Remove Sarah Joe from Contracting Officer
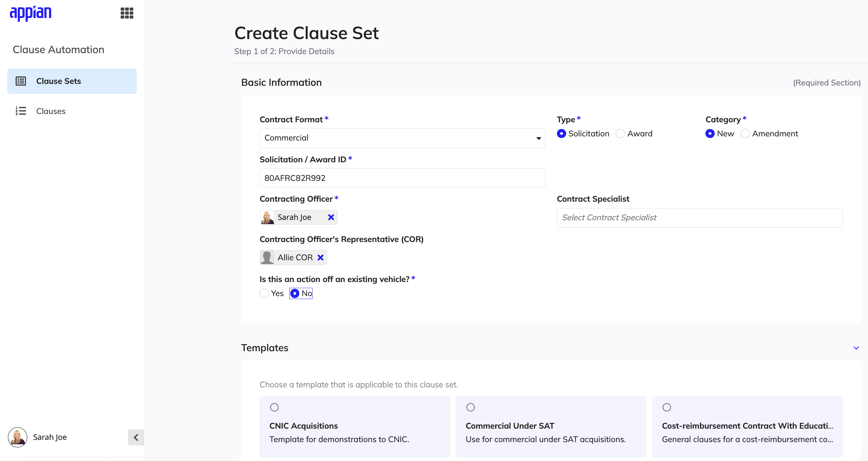 (x=331, y=217)
